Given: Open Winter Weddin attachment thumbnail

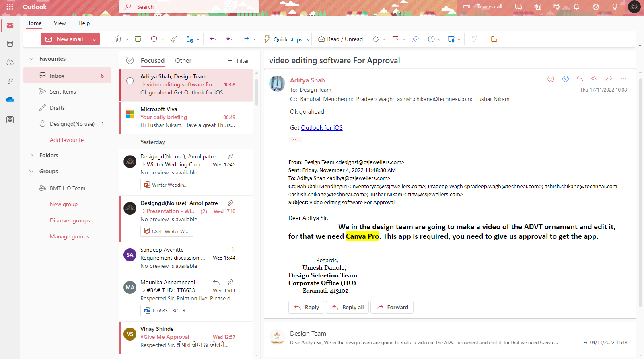Looking at the screenshot, I should coord(167,185).
